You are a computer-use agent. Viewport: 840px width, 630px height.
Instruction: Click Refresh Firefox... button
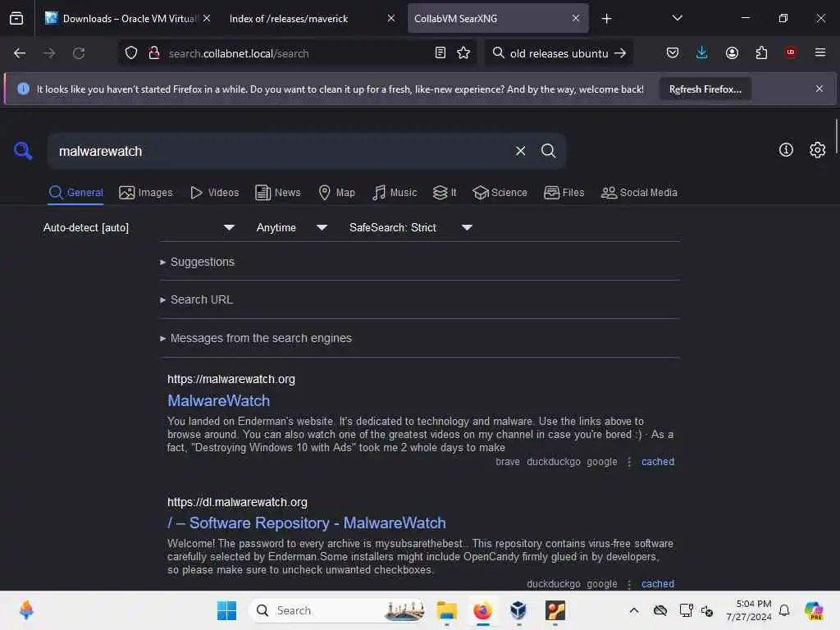tap(705, 89)
